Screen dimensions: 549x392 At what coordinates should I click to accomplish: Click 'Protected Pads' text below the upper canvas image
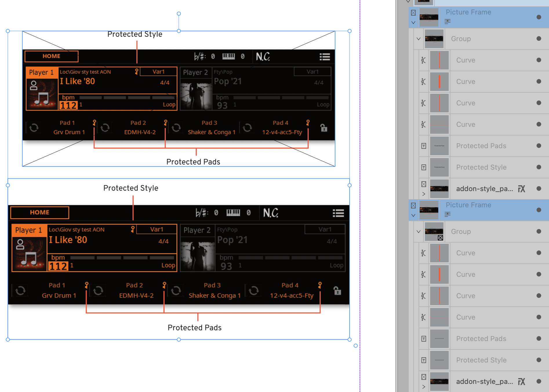click(193, 162)
